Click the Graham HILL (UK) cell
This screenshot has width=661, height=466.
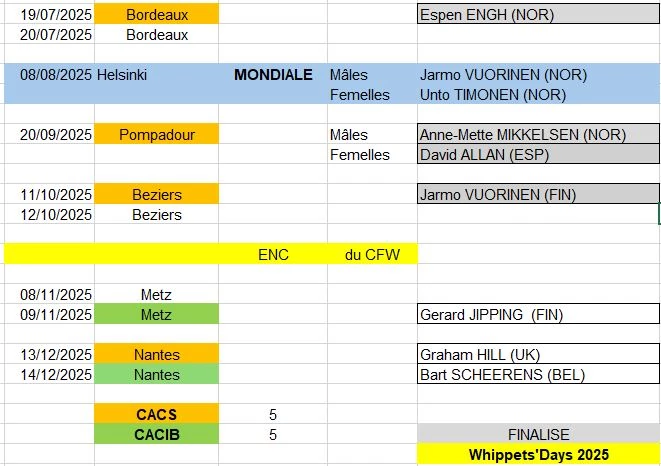pos(538,354)
